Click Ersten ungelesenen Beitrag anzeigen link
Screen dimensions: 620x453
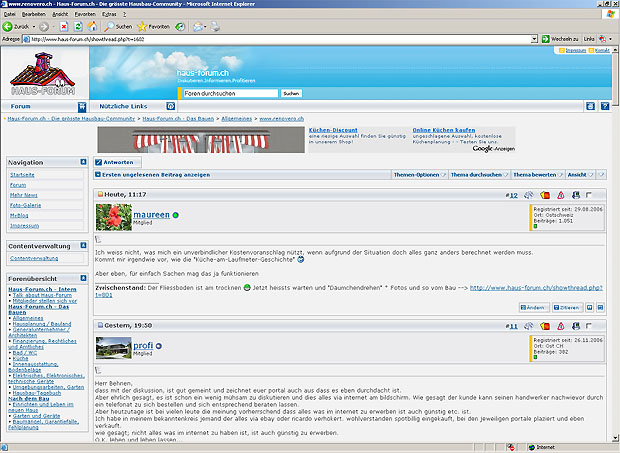pos(156,175)
